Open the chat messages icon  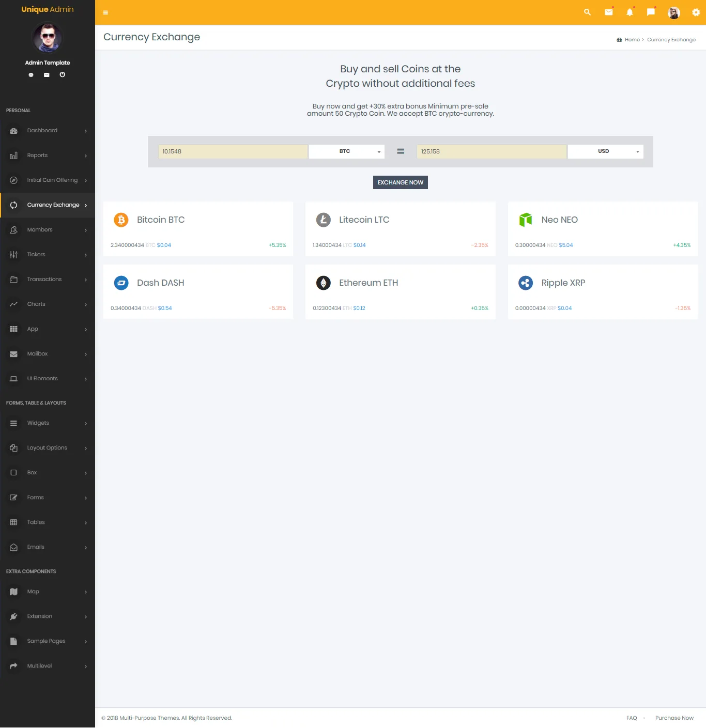(x=650, y=12)
